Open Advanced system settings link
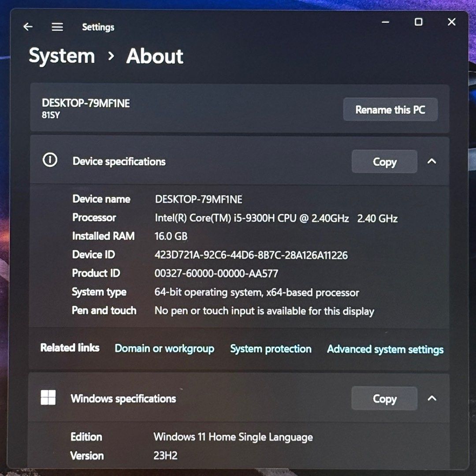Image resolution: width=476 pixels, height=476 pixels. [385, 349]
